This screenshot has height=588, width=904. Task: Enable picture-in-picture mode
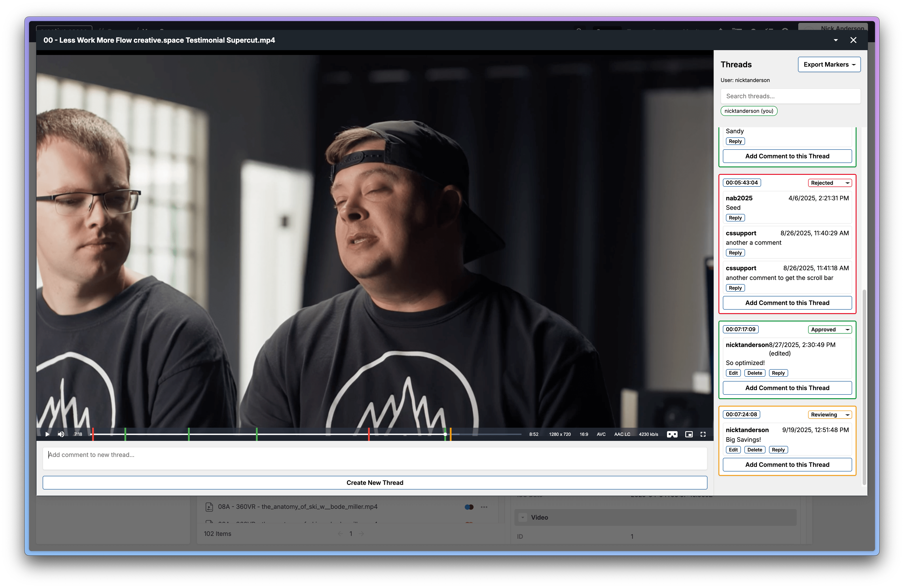(689, 434)
